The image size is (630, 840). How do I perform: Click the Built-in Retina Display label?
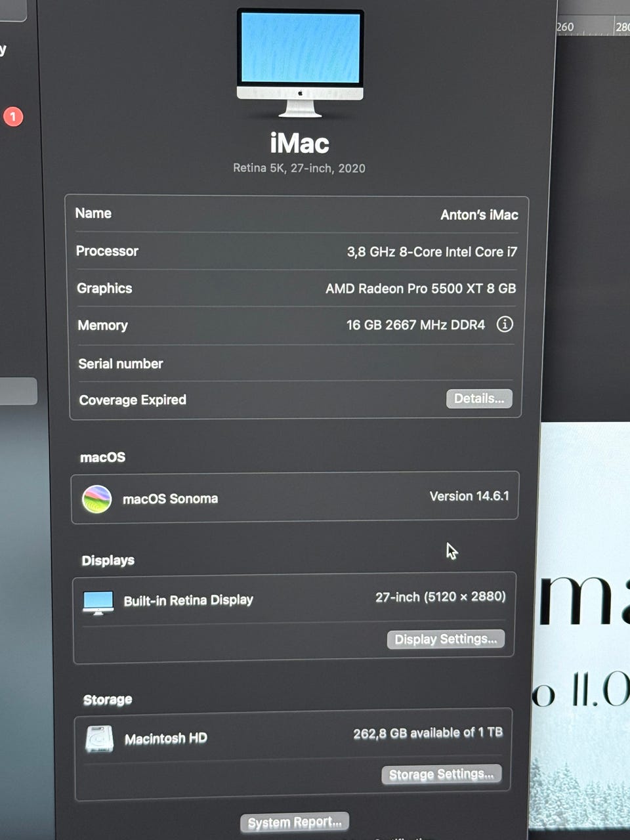pos(188,600)
